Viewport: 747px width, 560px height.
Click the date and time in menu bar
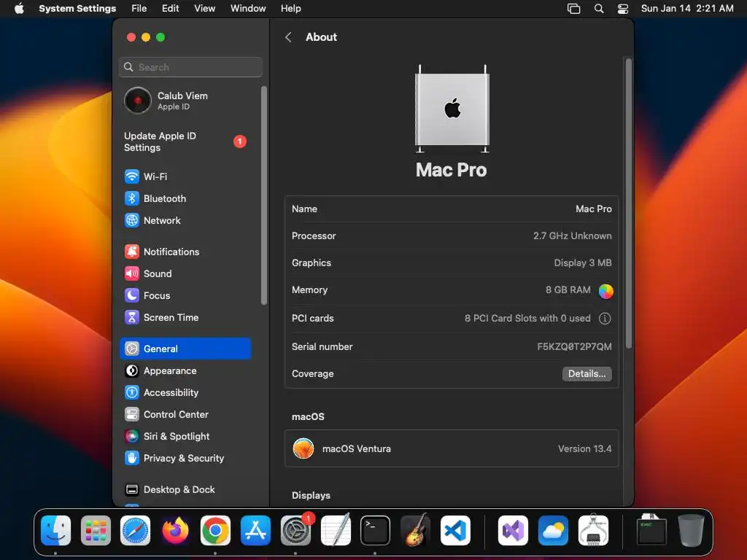(687, 9)
